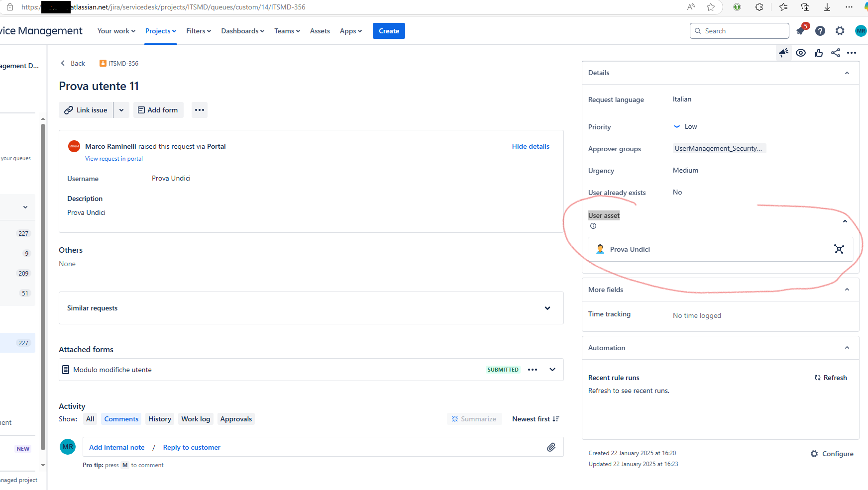Open the Prova Undici asset via the icon
The width and height of the screenshot is (868, 490).
[840, 249]
